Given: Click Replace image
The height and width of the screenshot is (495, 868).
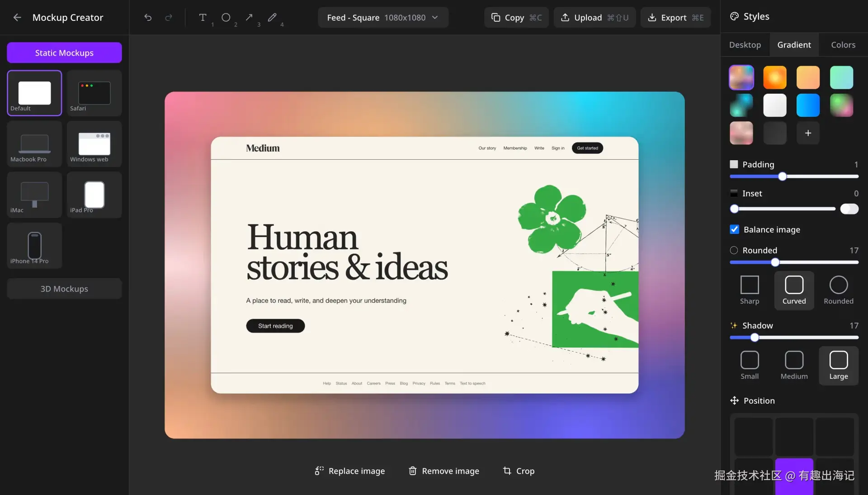Looking at the screenshot, I should pos(350,471).
